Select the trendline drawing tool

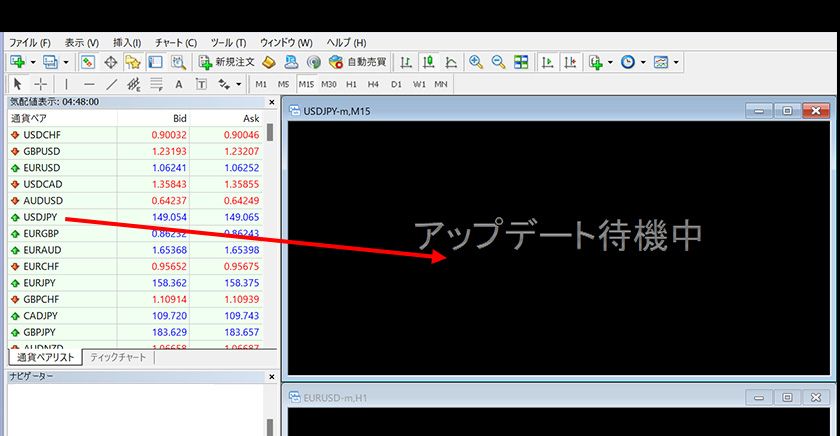click(111, 84)
